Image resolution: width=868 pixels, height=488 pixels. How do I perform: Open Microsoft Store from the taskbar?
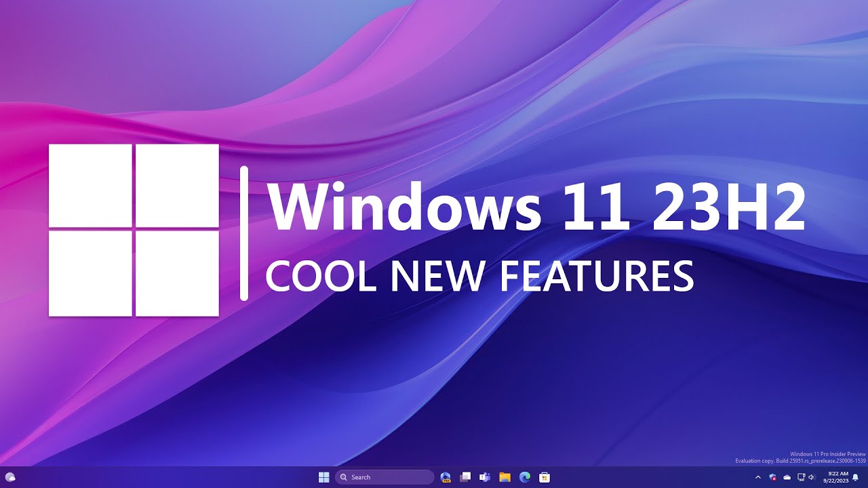pos(544,477)
